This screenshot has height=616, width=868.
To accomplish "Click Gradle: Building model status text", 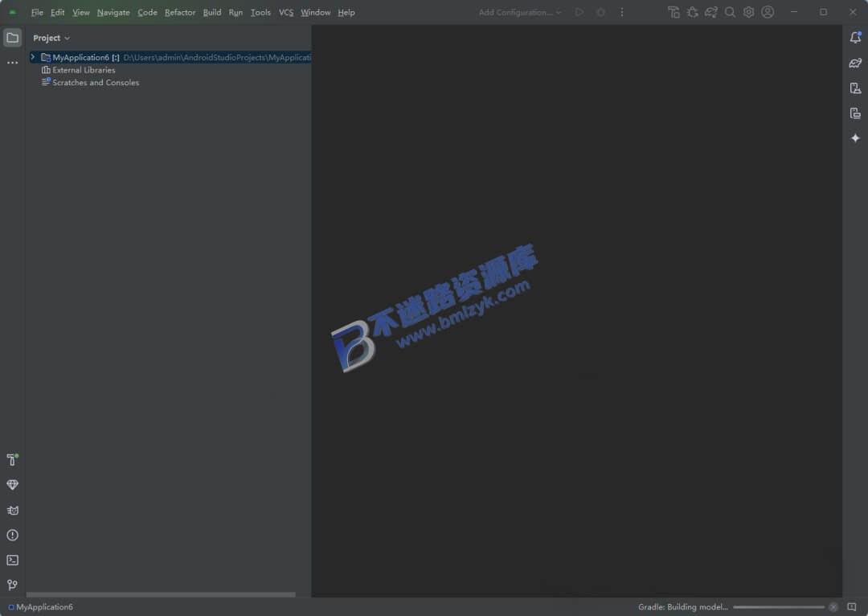I will coord(682,607).
